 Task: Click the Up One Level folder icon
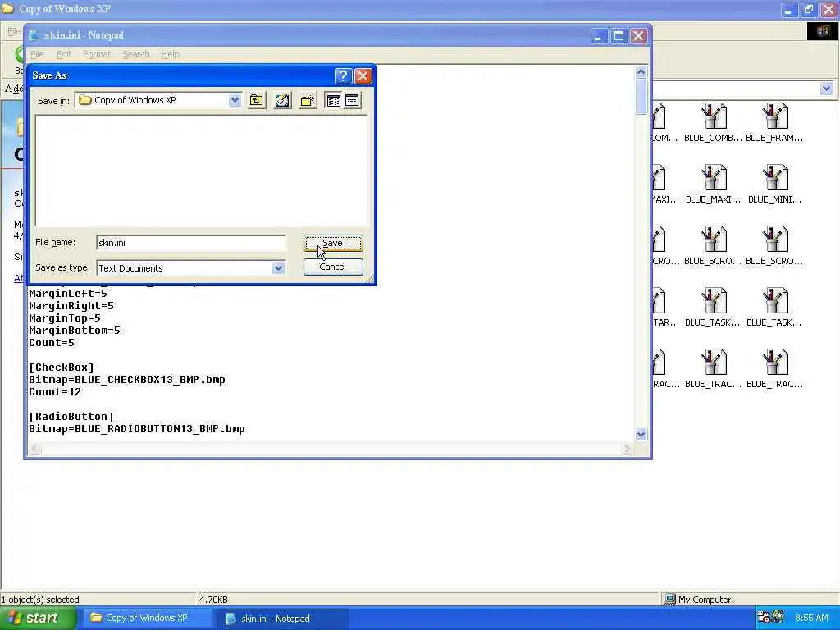(x=257, y=100)
